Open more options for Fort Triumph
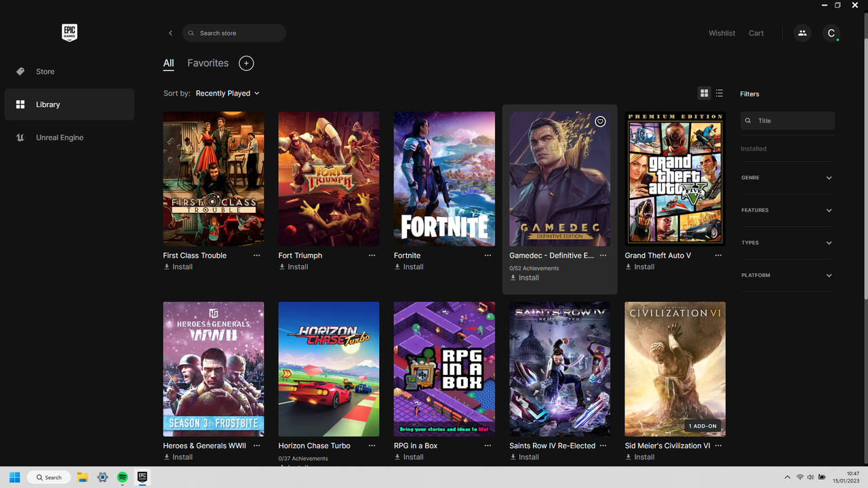Viewport: 868px width, 488px height. coord(372,256)
